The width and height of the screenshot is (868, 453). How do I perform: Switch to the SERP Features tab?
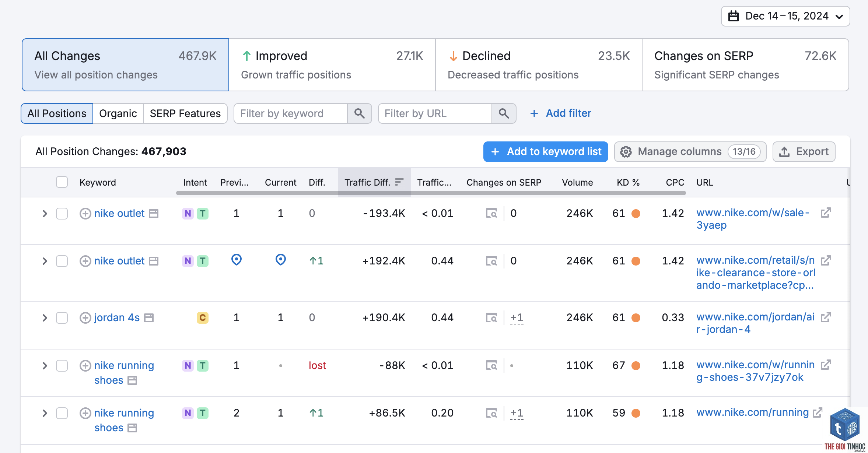pos(185,113)
